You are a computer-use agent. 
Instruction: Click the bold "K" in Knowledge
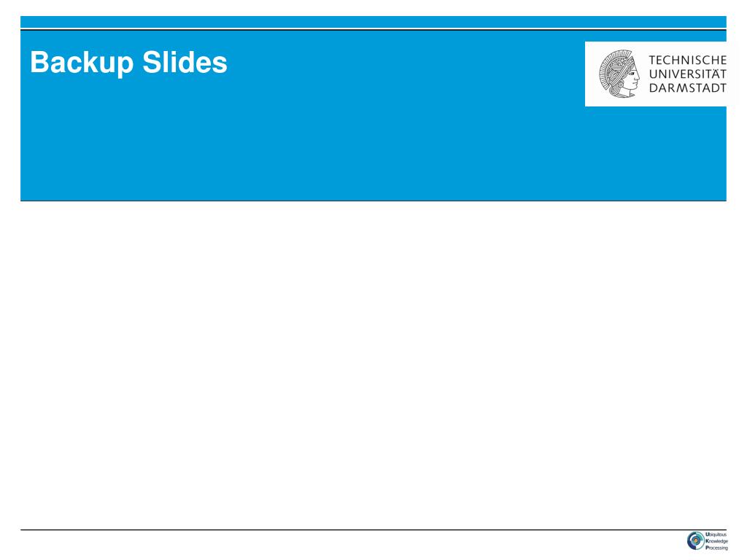pos(708,542)
